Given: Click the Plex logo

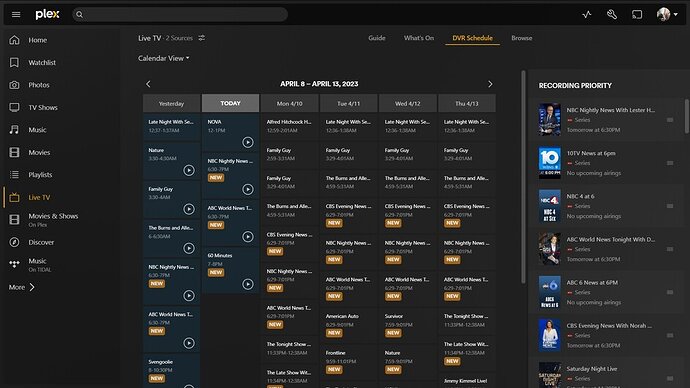Looking at the screenshot, I should 47,15.
